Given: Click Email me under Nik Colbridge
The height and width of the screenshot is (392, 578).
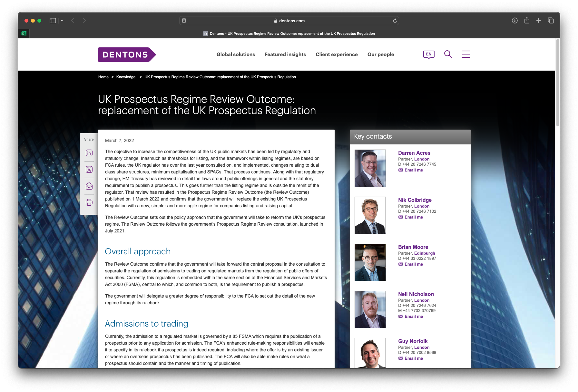Looking at the screenshot, I should (x=413, y=217).
